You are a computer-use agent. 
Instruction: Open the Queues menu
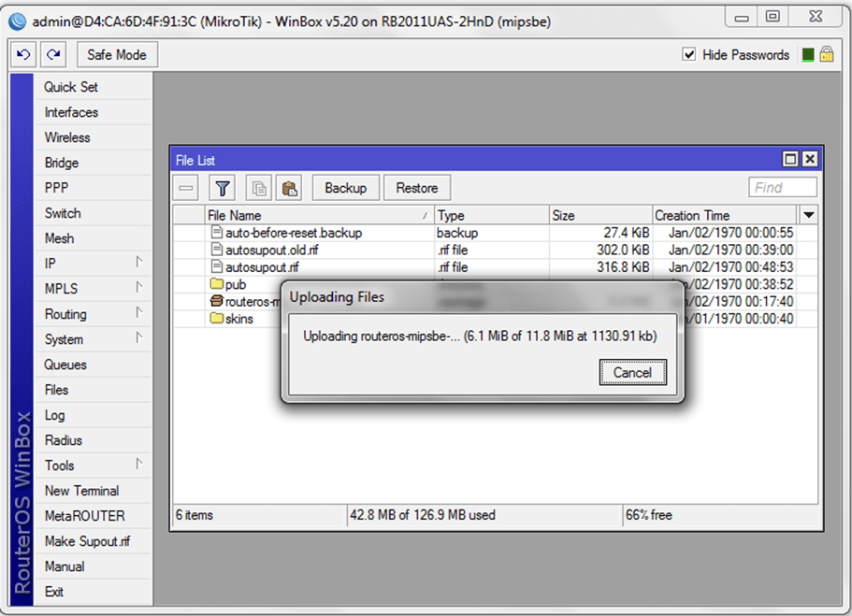pyautogui.click(x=93, y=365)
